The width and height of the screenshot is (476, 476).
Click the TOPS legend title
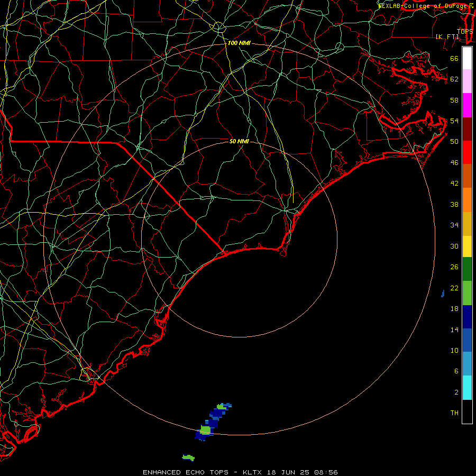pyautogui.click(x=465, y=31)
